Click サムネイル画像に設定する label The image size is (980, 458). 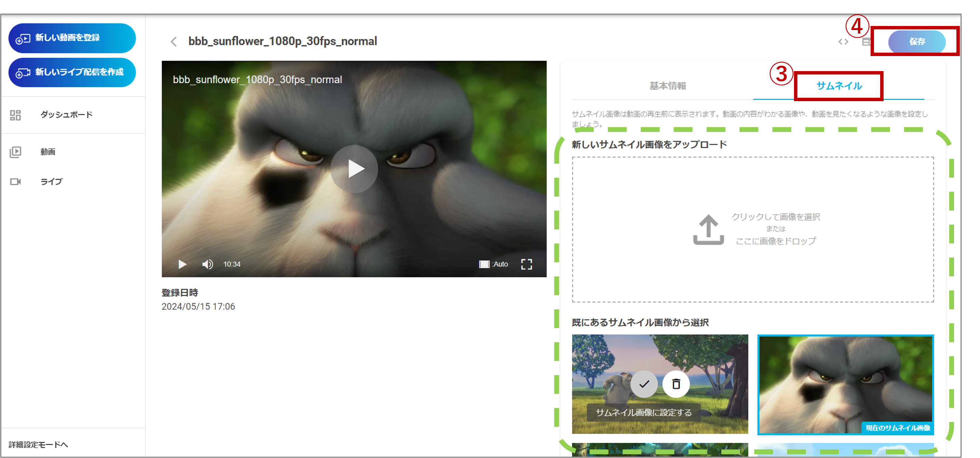pyautogui.click(x=644, y=413)
